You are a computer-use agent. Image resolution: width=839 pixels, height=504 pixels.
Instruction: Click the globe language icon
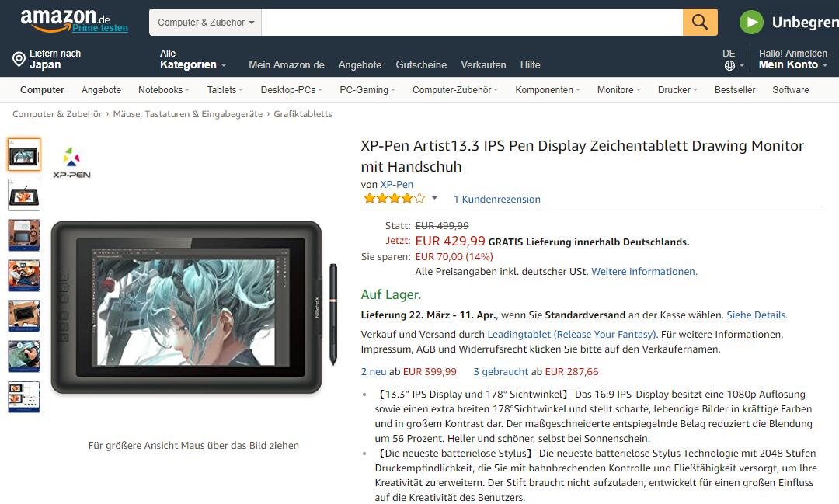(729, 65)
